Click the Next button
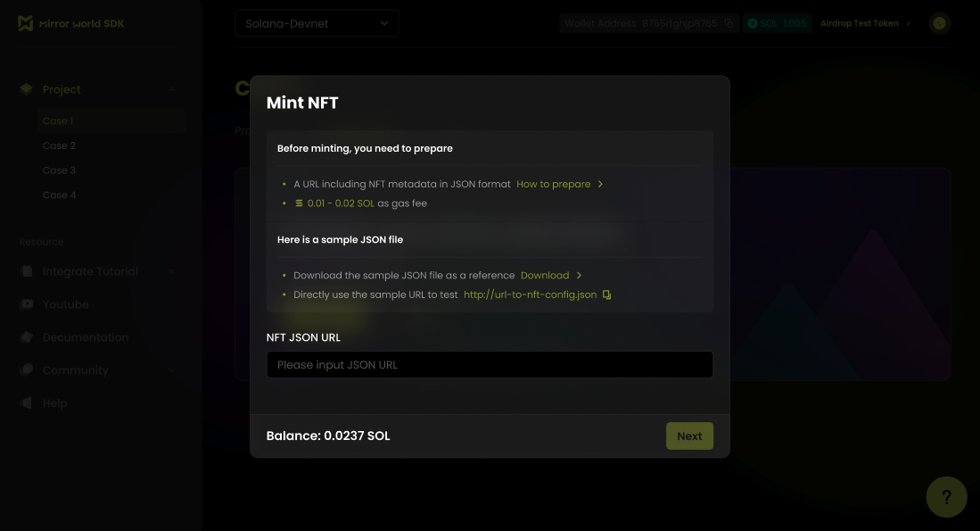The width and height of the screenshot is (980, 531). click(689, 436)
